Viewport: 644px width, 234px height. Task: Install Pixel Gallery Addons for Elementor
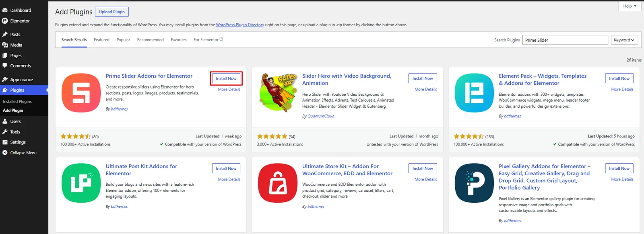(x=619, y=168)
